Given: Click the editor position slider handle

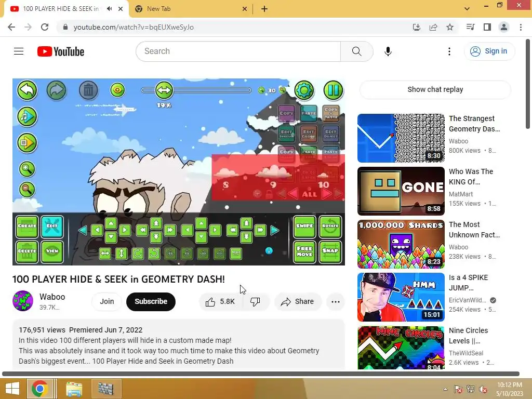Looking at the screenshot, I should pos(164,90).
